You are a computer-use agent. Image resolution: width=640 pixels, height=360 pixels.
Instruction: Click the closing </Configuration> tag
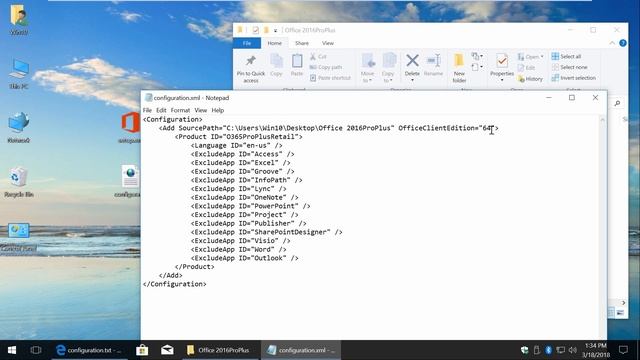pyautogui.click(x=174, y=284)
